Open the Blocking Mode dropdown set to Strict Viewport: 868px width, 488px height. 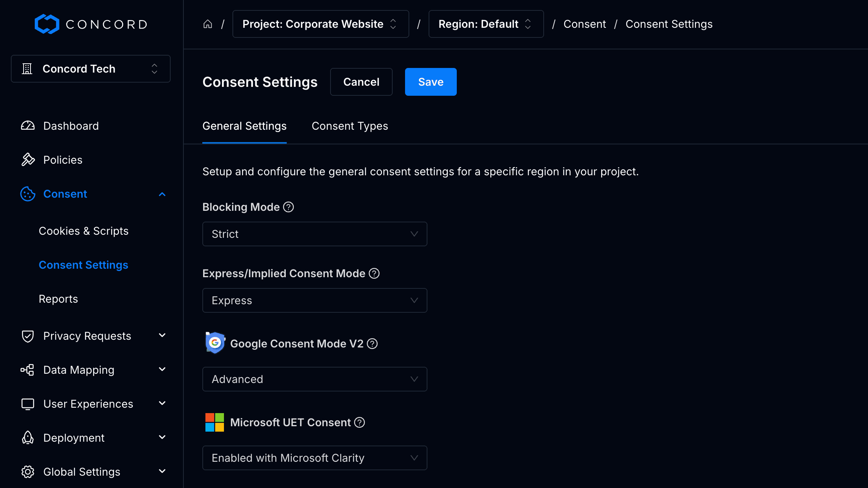click(x=314, y=234)
